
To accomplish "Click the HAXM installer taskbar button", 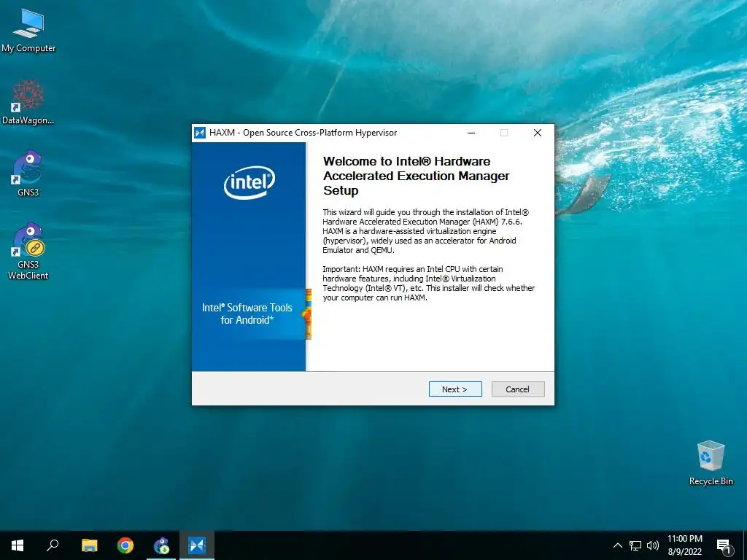I will pos(197,545).
